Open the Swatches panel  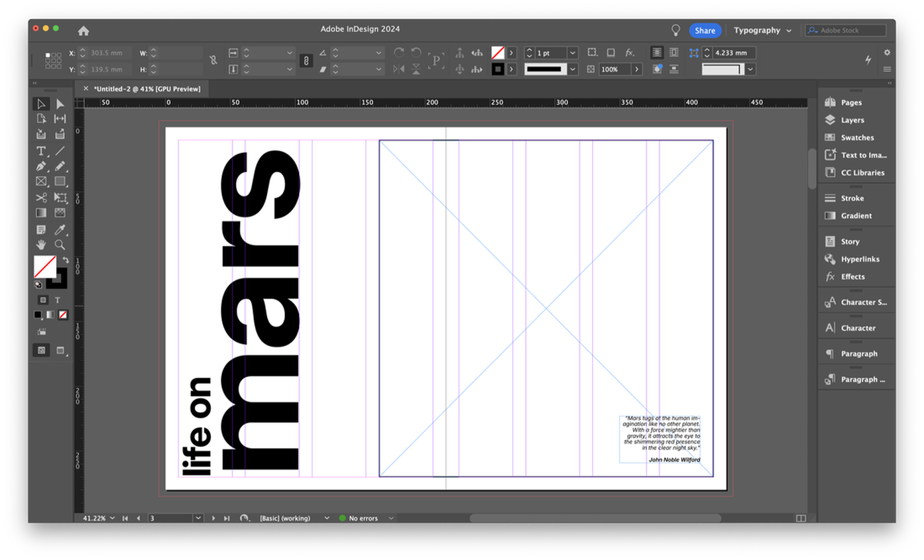[x=856, y=138]
